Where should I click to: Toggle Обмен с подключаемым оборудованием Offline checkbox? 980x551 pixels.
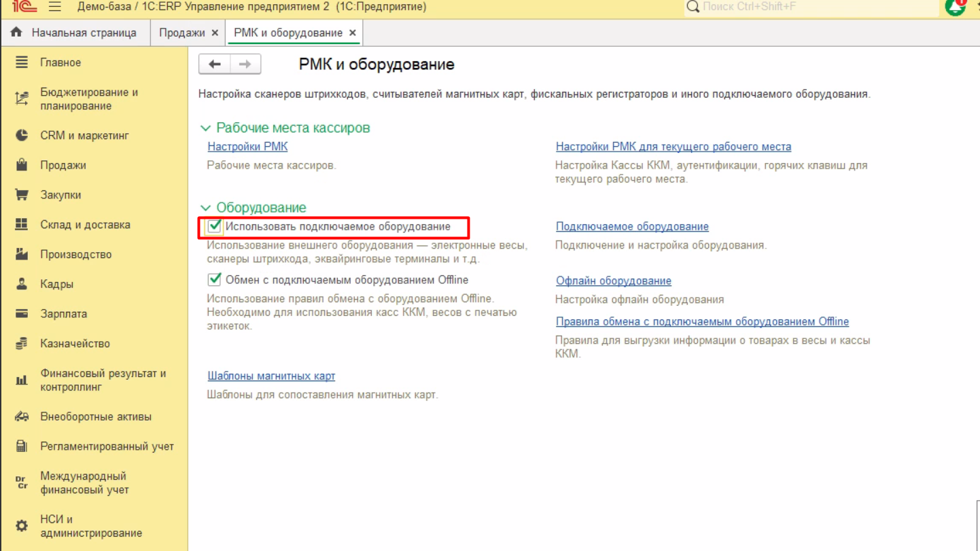pyautogui.click(x=215, y=280)
